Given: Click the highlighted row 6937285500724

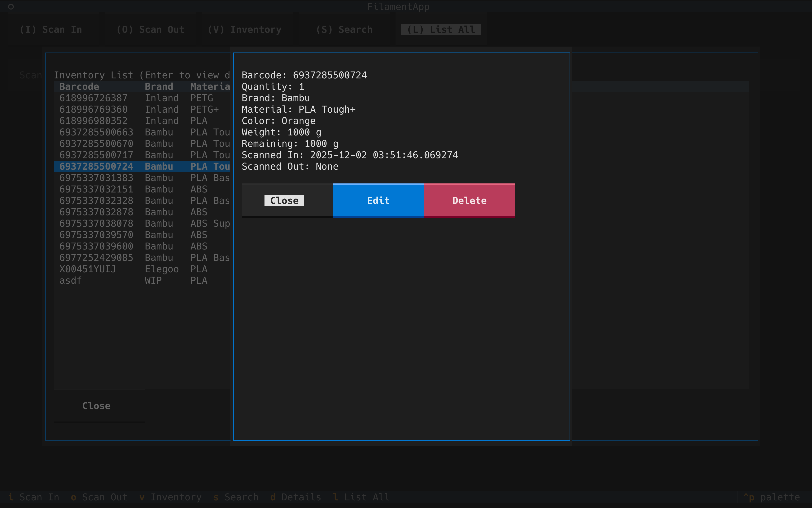Looking at the screenshot, I should pyautogui.click(x=96, y=166).
